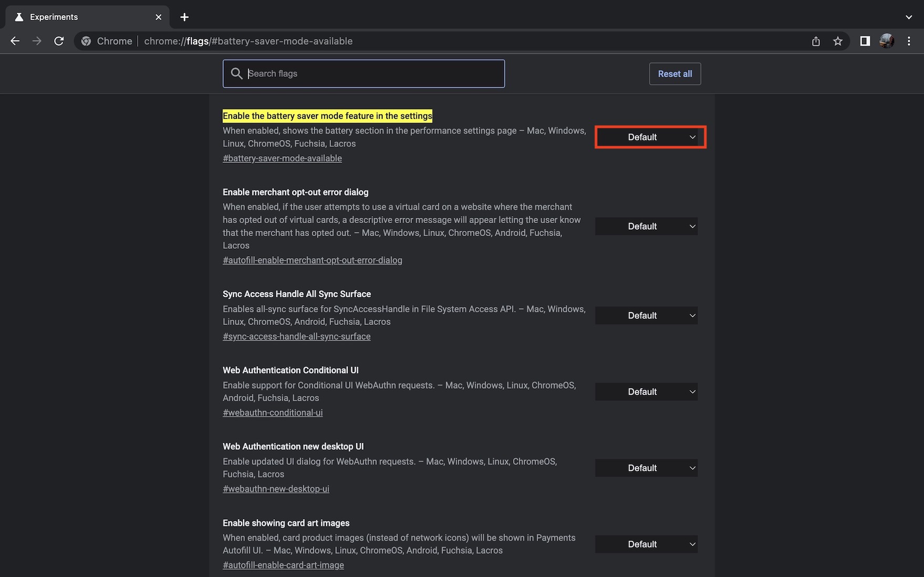Image resolution: width=924 pixels, height=577 pixels.
Task: Expand the tab search chevron
Action: coord(909,17)
